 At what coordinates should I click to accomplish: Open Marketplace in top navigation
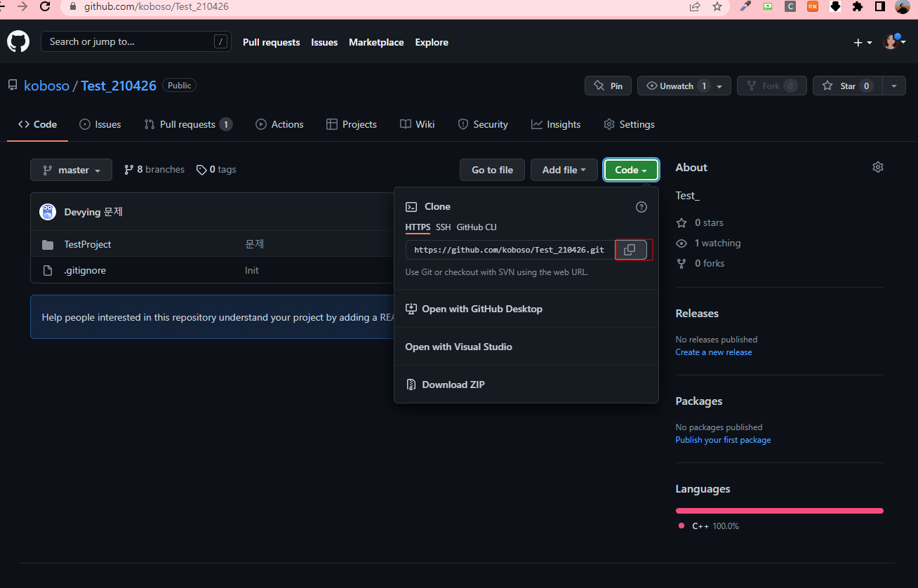(x=376, y=42)
